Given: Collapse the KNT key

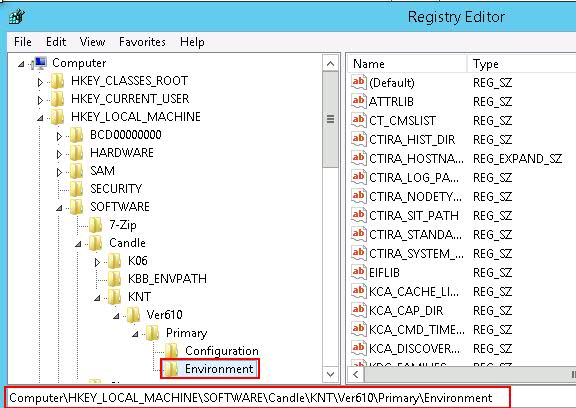Looking at the screenshot, I should point(97,298).
